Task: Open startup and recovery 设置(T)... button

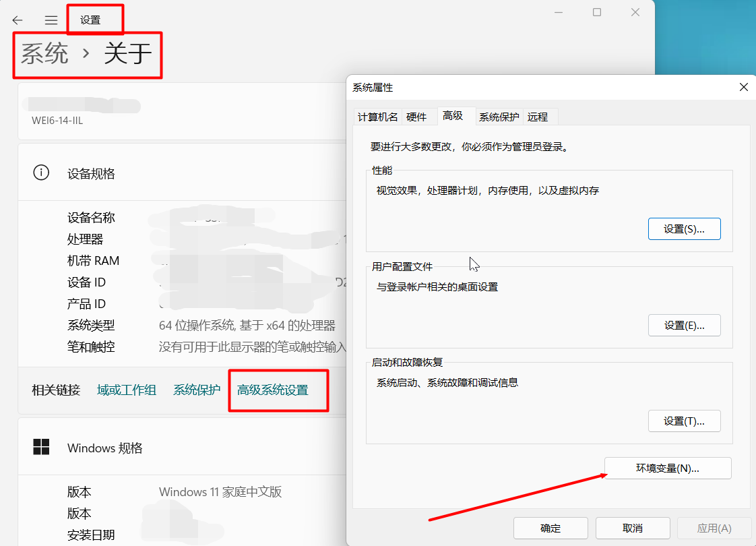Action: point(684,421)
